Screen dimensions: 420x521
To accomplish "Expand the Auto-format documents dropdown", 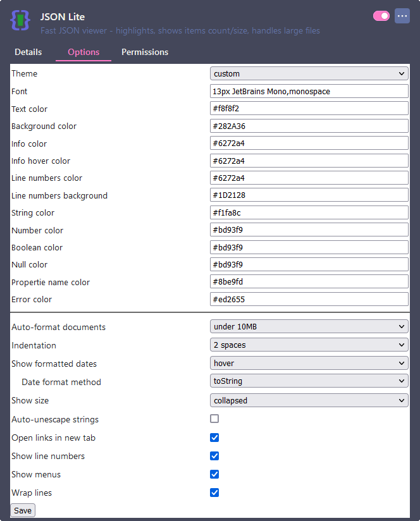I will click(309, 326).
